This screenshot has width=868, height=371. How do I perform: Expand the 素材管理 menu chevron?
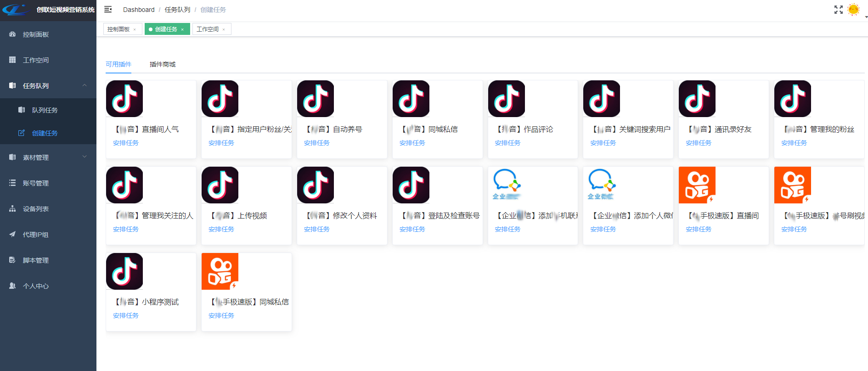tap(85, 157)
